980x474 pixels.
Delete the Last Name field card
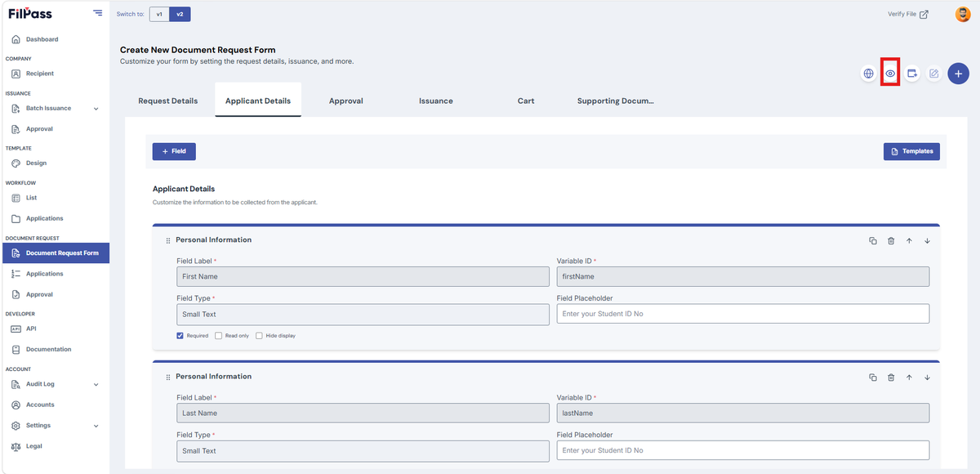click(891, 377)
